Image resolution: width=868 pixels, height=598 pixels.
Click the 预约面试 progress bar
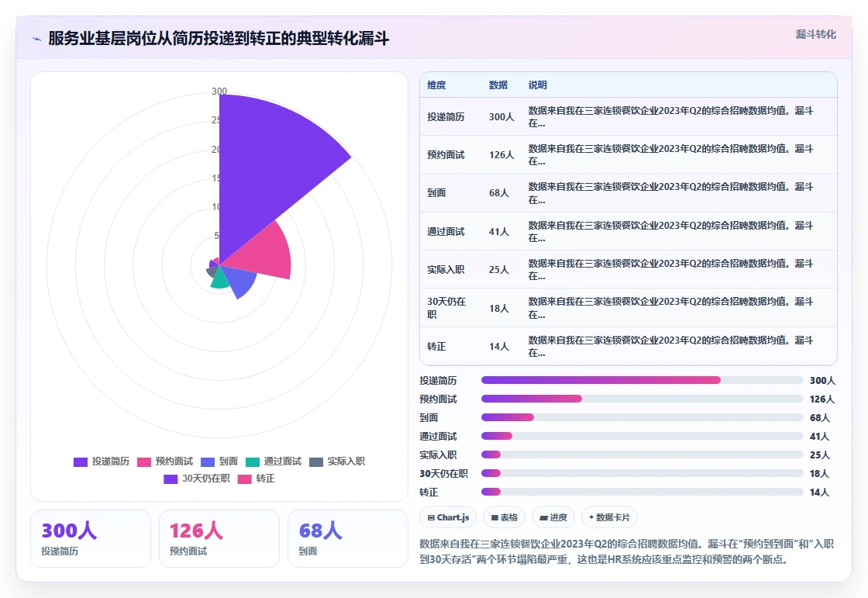pyautogui.click(x=642, y=399)
